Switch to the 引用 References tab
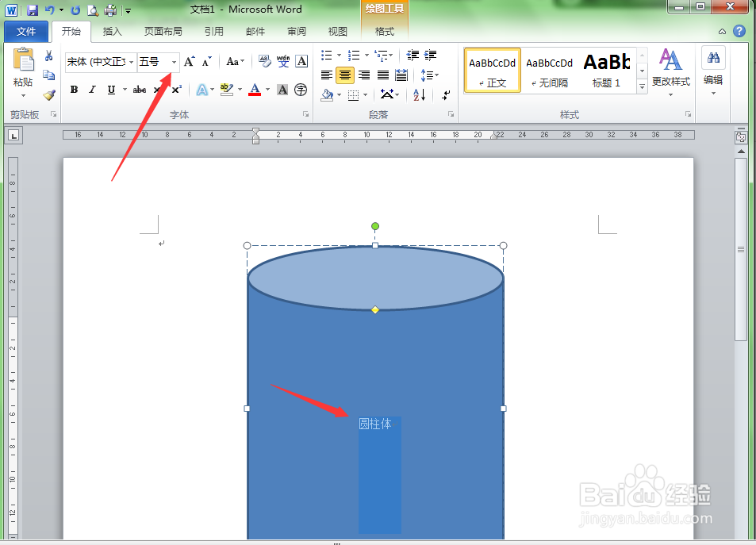Image resolution: width=756 pixels, height=545 pixels. (x=214, y=32)
